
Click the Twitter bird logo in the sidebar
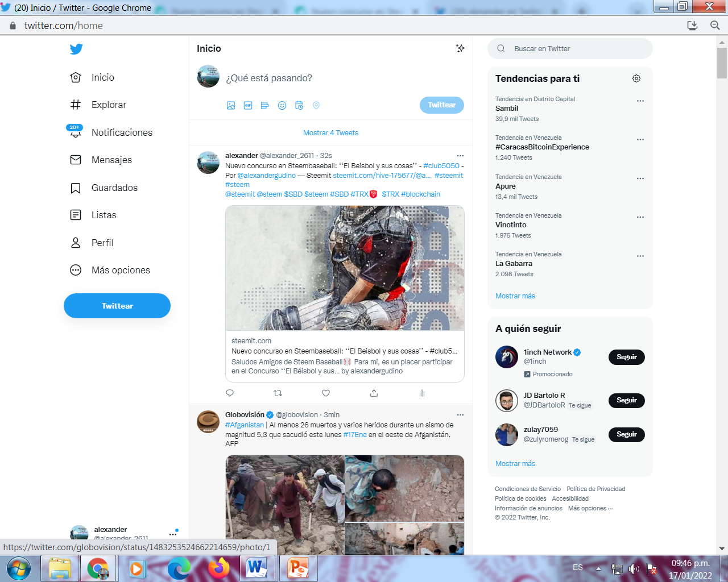click(76, 49)
